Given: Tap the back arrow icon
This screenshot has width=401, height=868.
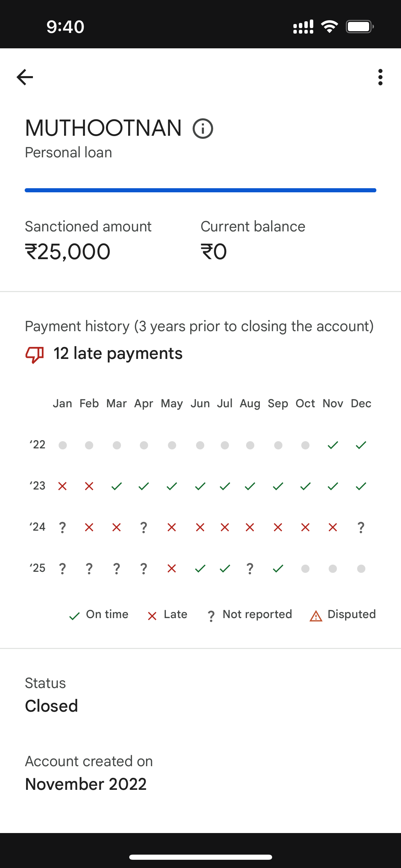Looking at the screenshot, I should [x=25, y=77].
